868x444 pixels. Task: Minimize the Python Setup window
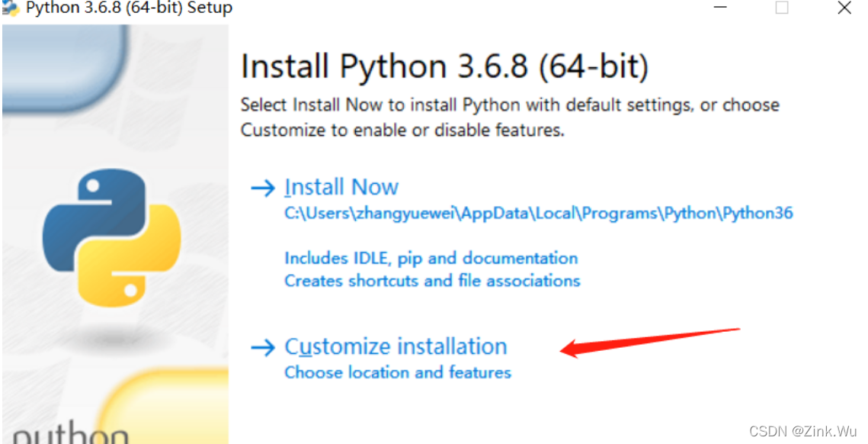[x=720, y=8]
